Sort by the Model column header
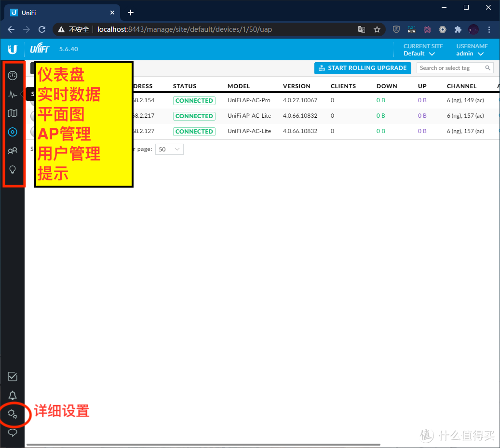This screenshot has width=500, height=448. click(x=239, y=86)
